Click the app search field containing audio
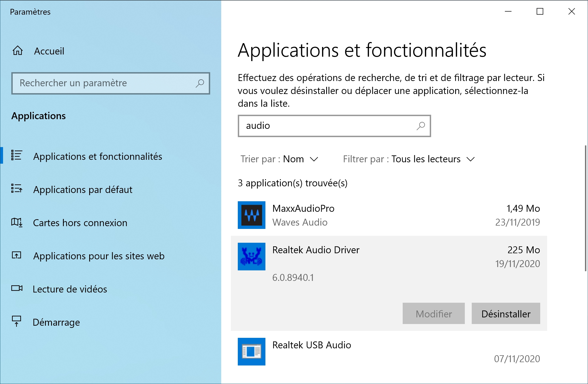The height and width of the screenshot is (384, 588). coord(334,126)
